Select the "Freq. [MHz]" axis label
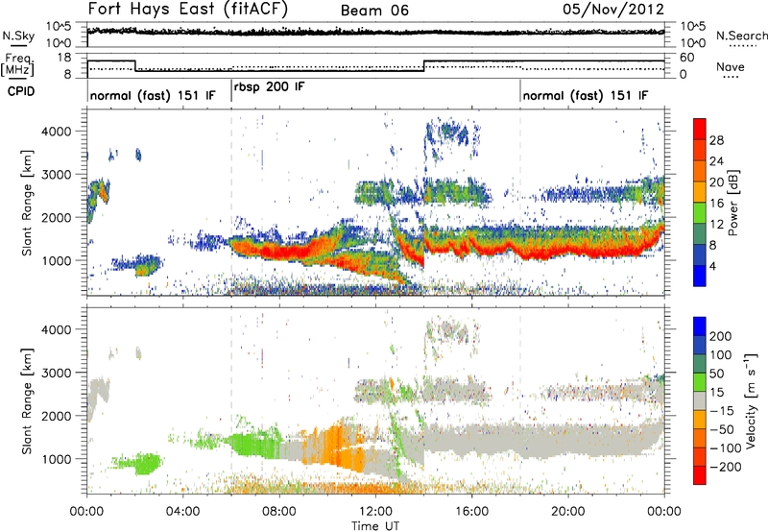 coord(18,64)
